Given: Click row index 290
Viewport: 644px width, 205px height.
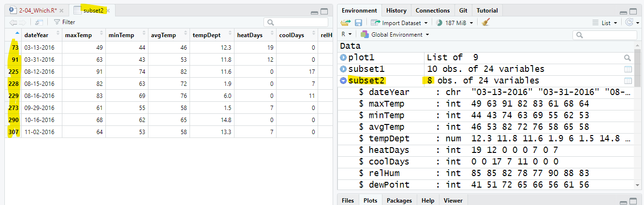Looking at the screenshot, I should [x=13, y=120].
